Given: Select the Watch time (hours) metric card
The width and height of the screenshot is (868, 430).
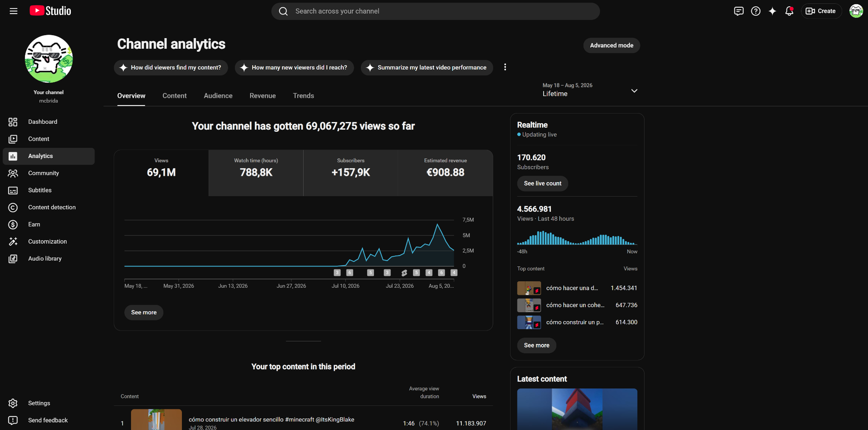Looking at the screenshot, I should [x=256, y=173].
